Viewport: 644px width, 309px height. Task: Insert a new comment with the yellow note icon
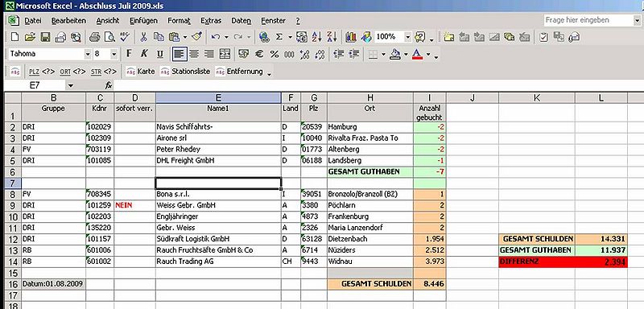(448, 37)
